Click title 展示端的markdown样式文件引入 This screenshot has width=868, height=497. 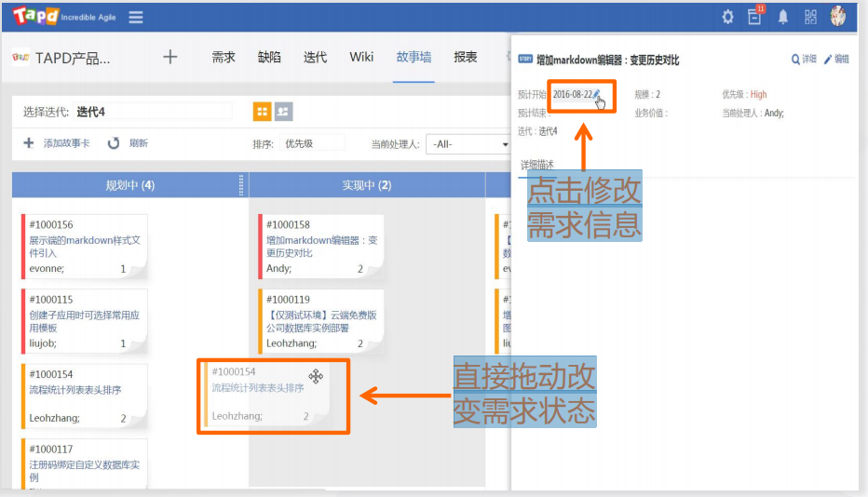[x=85, y=247]
